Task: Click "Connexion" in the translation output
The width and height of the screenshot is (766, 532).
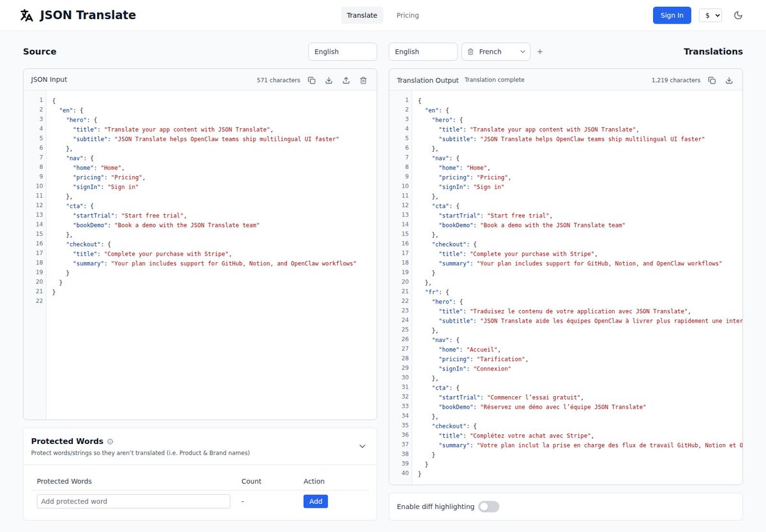Action: point(492,368)
